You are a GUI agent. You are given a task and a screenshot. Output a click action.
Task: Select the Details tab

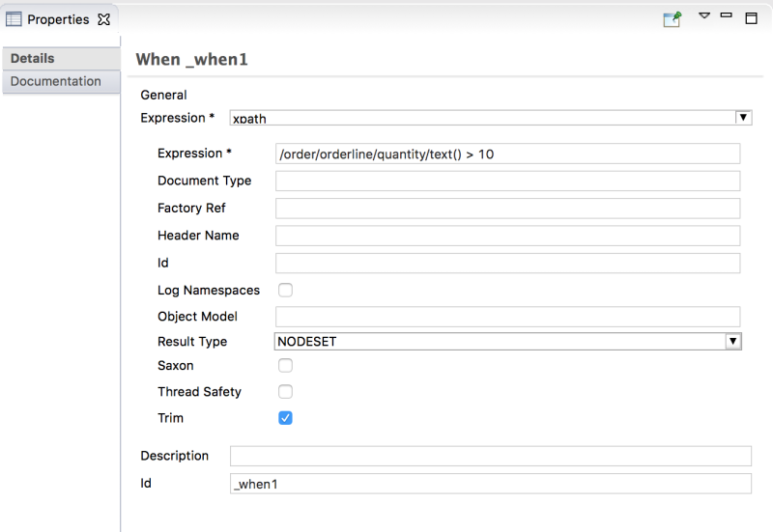click(33, 59)
